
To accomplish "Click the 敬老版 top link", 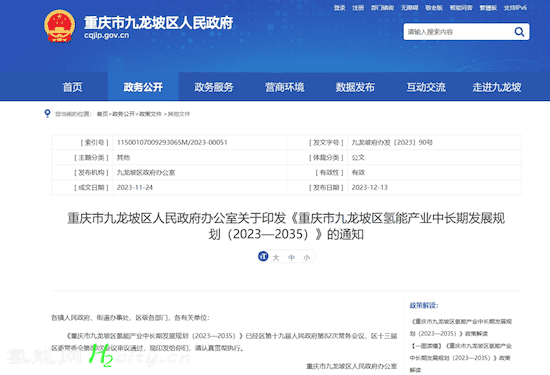I will tap(434, 8).
